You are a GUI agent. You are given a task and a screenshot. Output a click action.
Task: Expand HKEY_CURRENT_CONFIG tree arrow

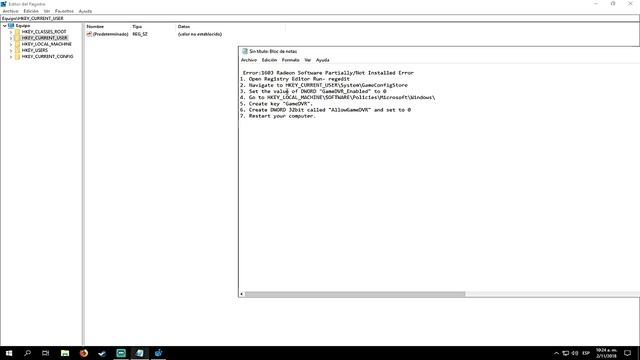pos(11,56)
